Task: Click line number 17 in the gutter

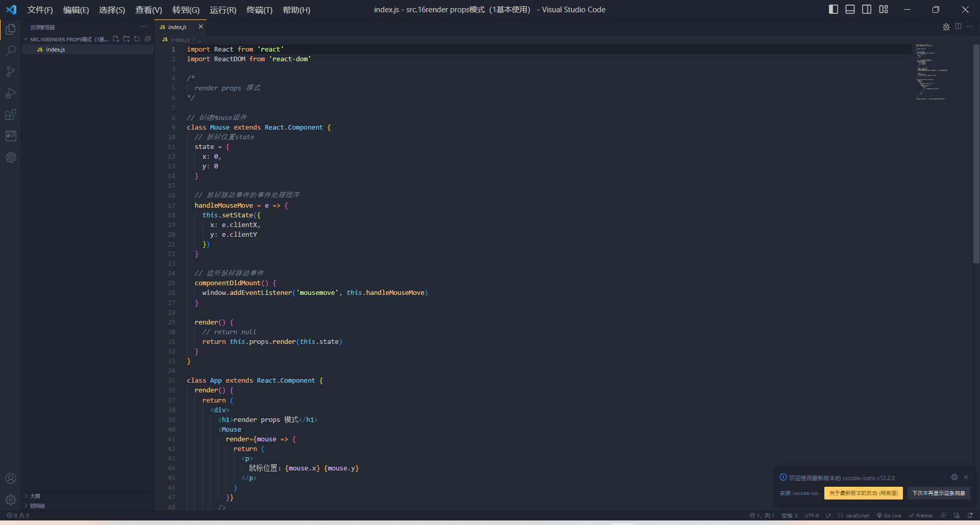Action: pos(171,206)
